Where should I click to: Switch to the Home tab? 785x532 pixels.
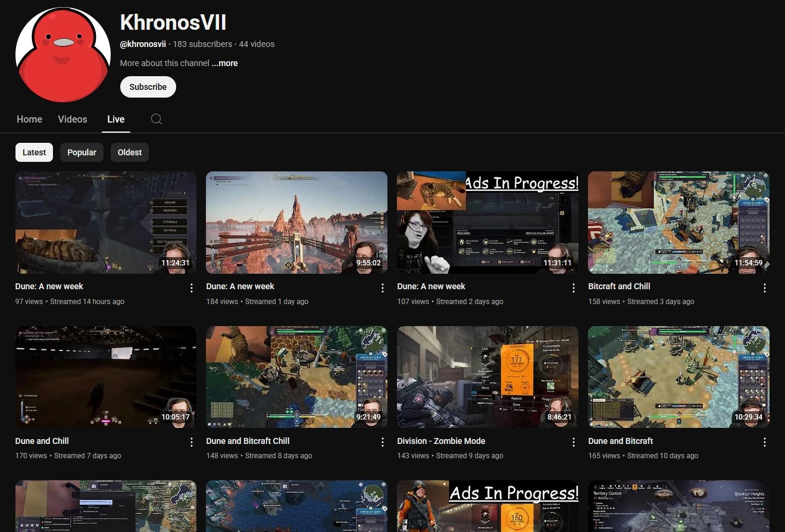coord(29,119)
